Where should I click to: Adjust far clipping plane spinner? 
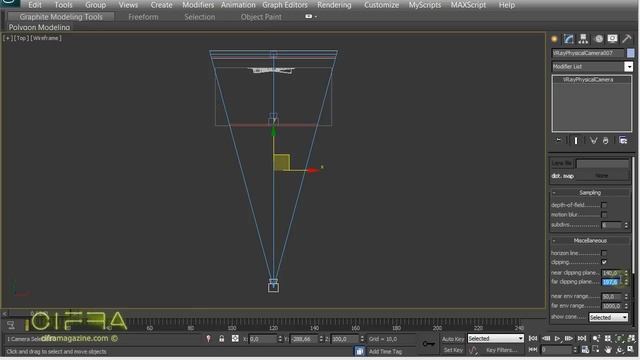pyautogui.click(x=626, y=282)
